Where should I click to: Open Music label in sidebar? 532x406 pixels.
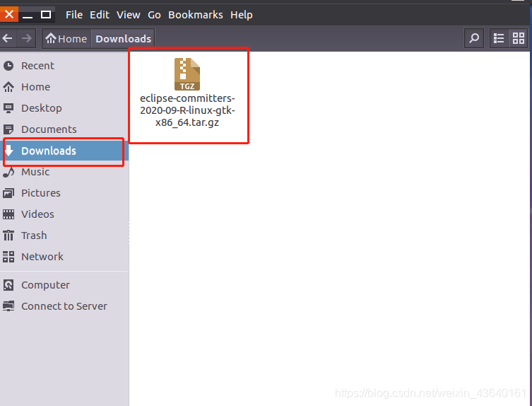pos(35,172)
